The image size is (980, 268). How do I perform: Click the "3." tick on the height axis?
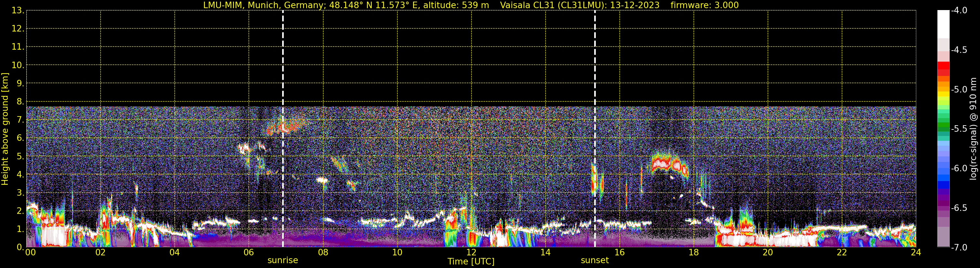point(20,192)
